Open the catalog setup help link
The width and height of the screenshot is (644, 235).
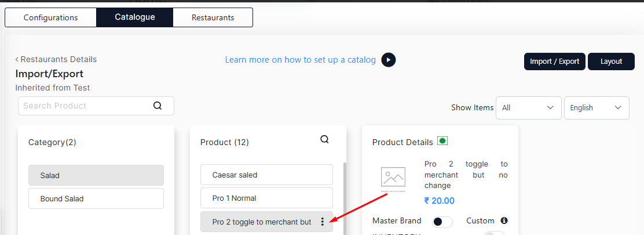pyautogui.click(x=300, y=60)
